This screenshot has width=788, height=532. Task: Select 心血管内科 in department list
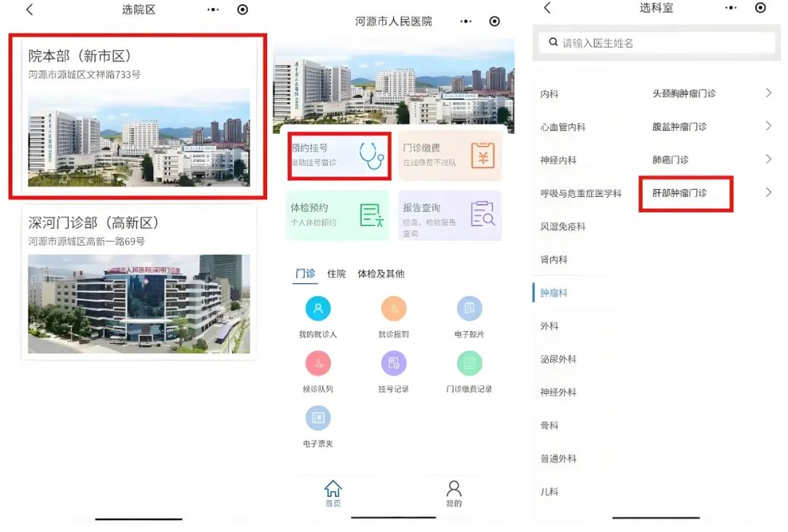(x=563, y=127)
